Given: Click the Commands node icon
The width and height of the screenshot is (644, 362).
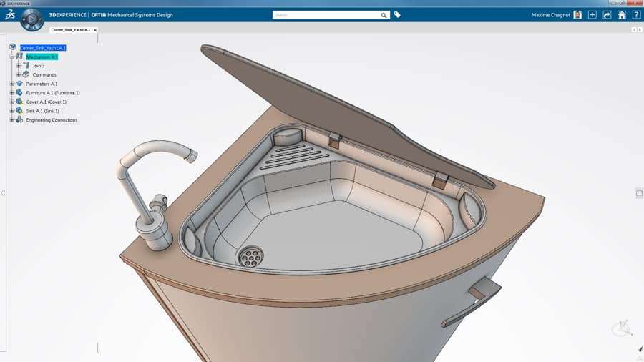Looking at the screenshot, I should (x=26, y=74).
